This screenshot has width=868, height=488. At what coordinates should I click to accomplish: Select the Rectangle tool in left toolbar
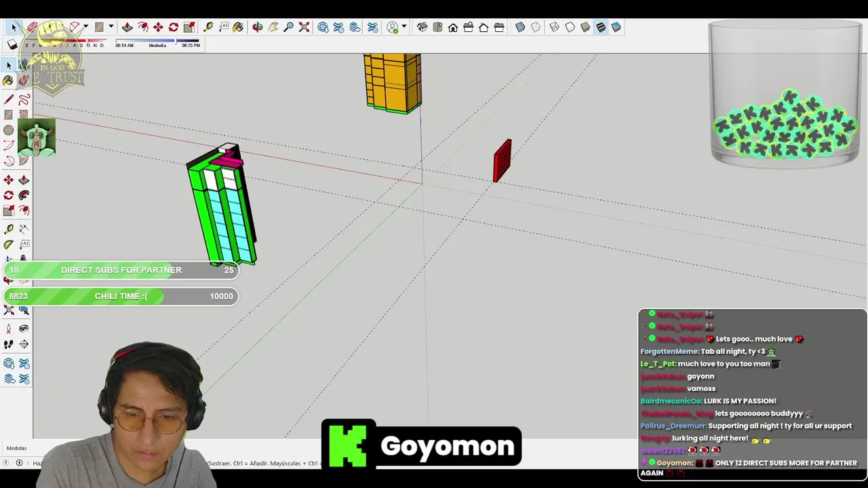click(x=9, y=115)
